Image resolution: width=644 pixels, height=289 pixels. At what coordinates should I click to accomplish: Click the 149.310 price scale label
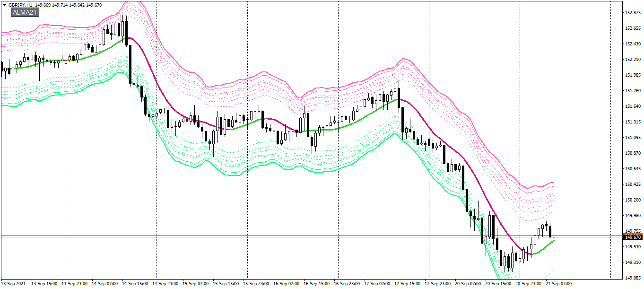click(633, 262)
